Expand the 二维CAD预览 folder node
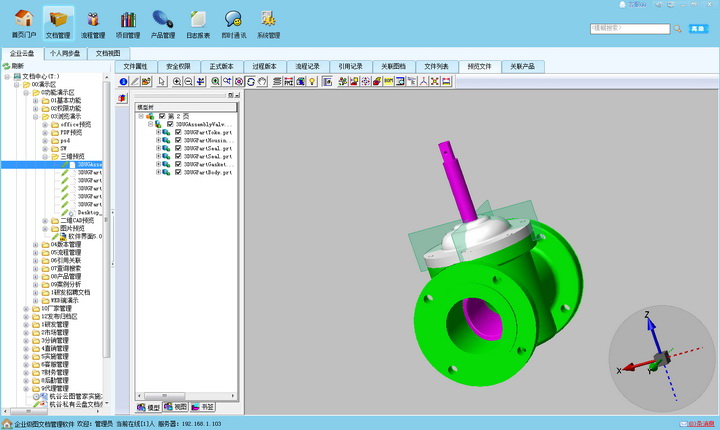Image resolution: width=720 pixels, height=430 pixels. [x=46, y=220]
